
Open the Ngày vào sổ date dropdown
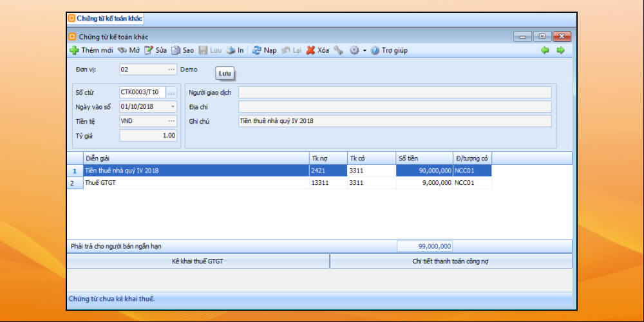pyautogui.click(x=173, y=106)
